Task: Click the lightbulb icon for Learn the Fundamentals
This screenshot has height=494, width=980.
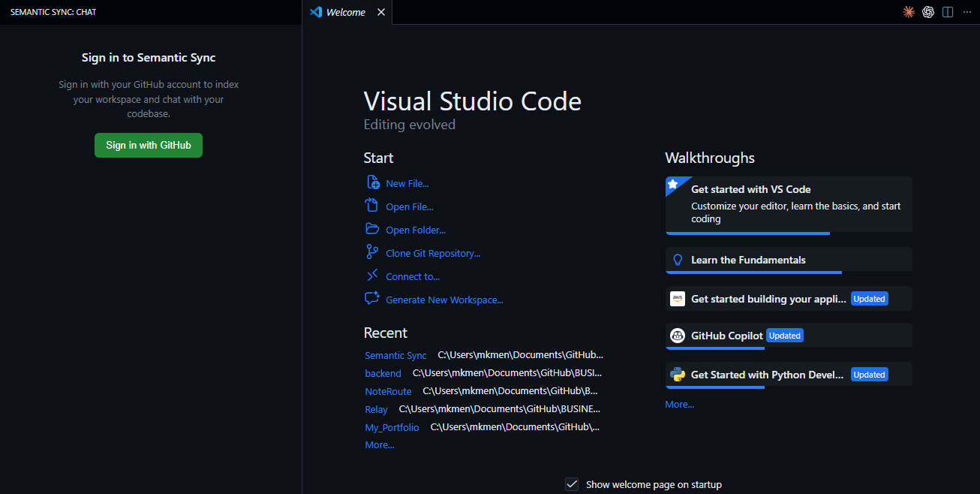Action: 678,260
